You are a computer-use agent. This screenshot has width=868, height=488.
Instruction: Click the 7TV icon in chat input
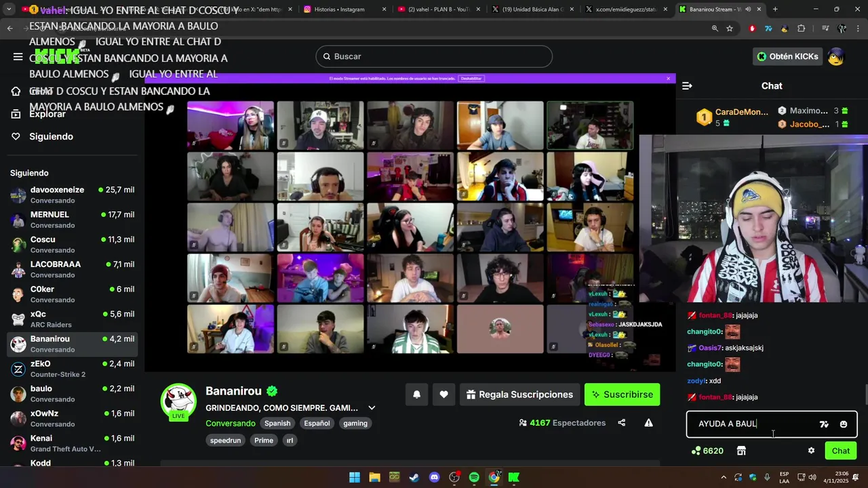(824, 424)
